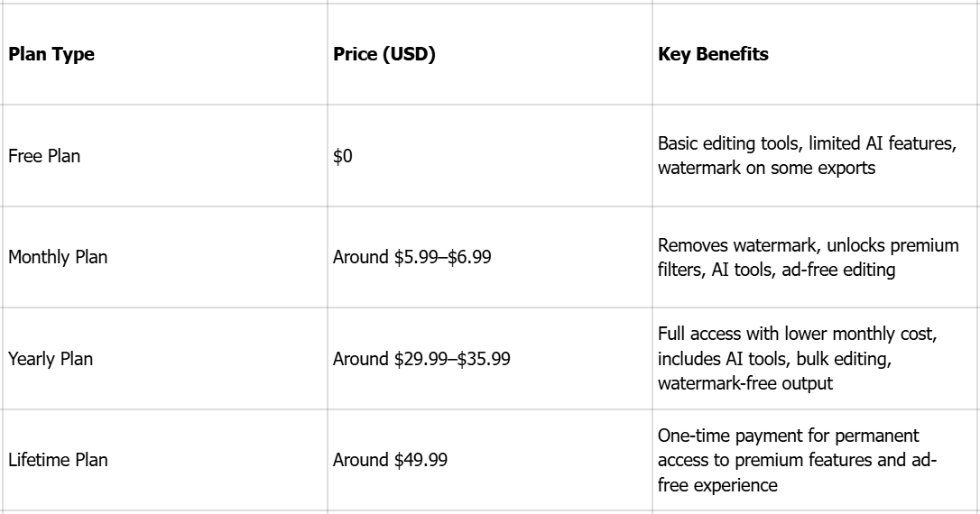
Task: Click the 'Full access with lower monthly cost' line
Action: 798,335
